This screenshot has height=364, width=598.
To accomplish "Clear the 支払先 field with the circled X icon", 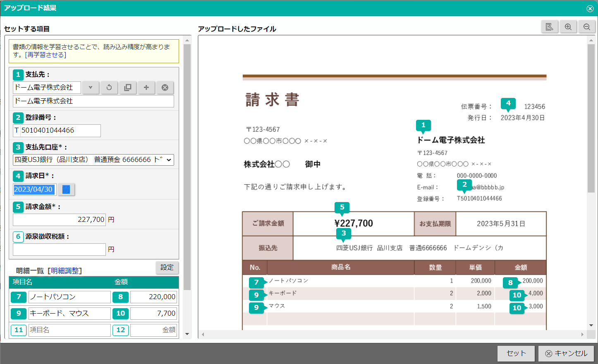I will (x=165, y=87).
